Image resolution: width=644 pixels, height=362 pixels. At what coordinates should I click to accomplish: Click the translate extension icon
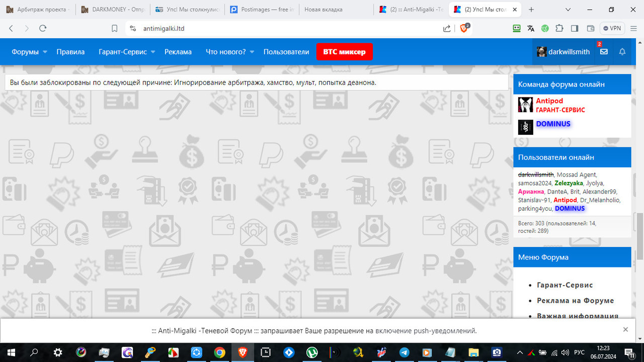[531, 29]
